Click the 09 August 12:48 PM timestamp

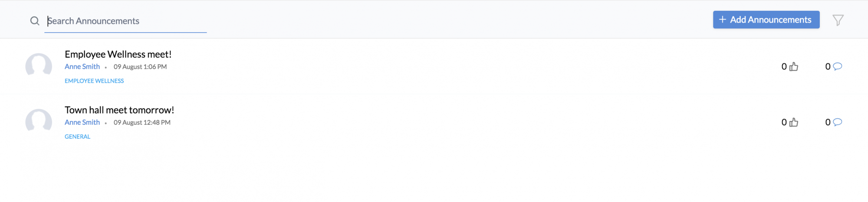pyautogui.click(x=142, y=123)
